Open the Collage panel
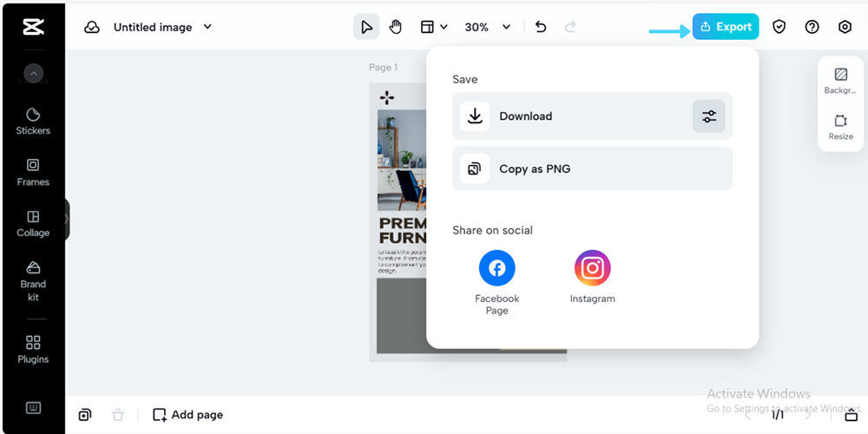The width and height of the screenshot is (868, 434). click(x=33, y=223)
